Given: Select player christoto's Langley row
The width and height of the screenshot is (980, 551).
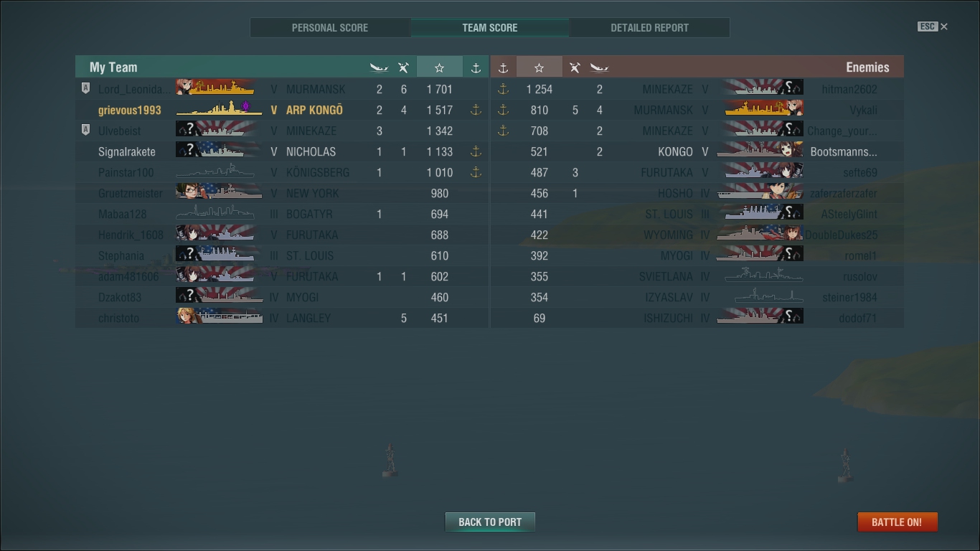Looking at the screenshot, I should tap(282, 318).
